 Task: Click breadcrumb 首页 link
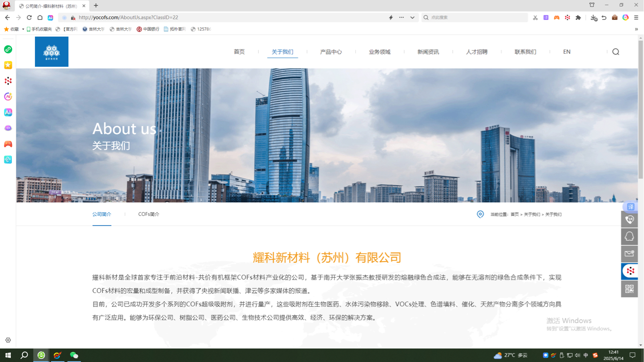point(515,214)
